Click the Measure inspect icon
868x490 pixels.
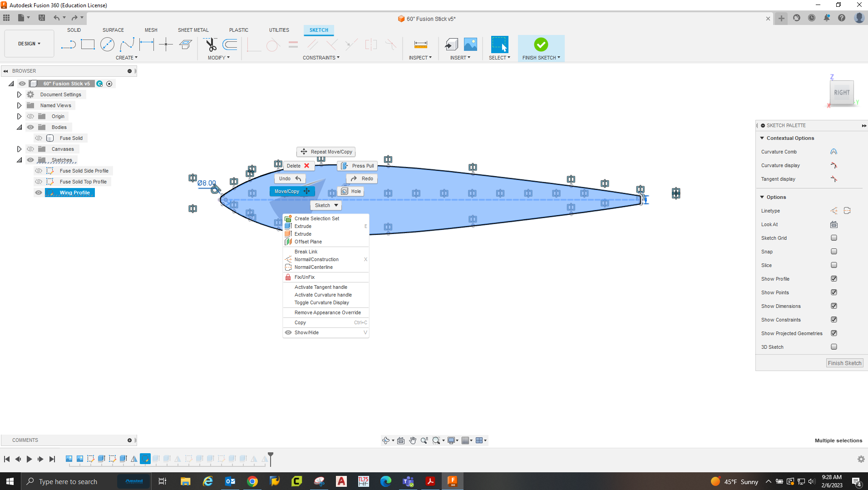coord(420,45)
